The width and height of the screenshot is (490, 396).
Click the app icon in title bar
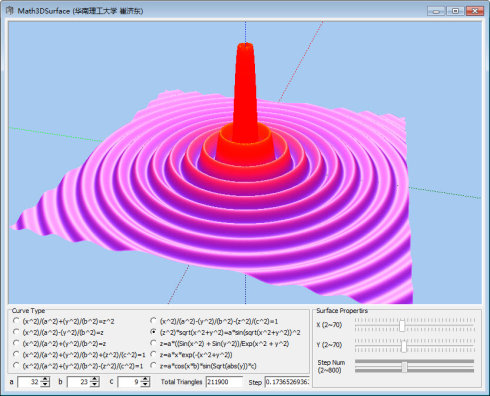pos(10,11)
